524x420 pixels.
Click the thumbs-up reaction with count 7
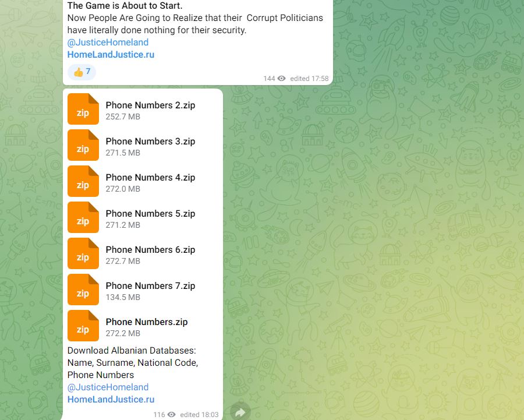coord(82,72)
